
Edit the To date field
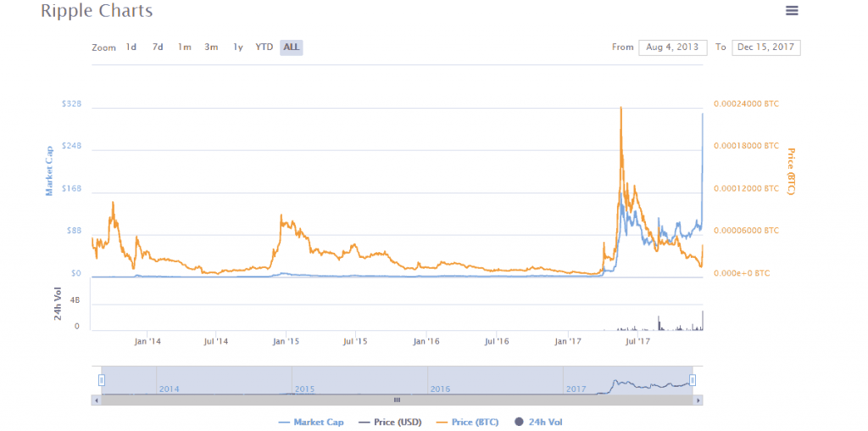765,48
